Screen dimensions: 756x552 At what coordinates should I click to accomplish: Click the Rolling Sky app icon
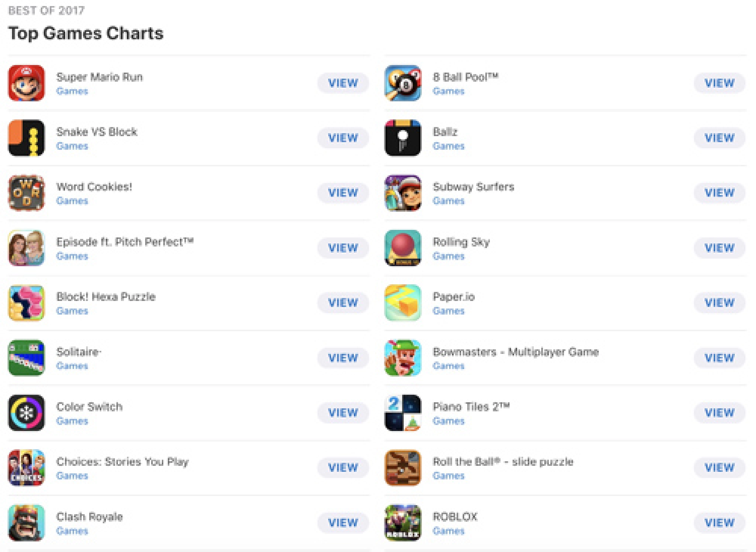coord(403,248)
